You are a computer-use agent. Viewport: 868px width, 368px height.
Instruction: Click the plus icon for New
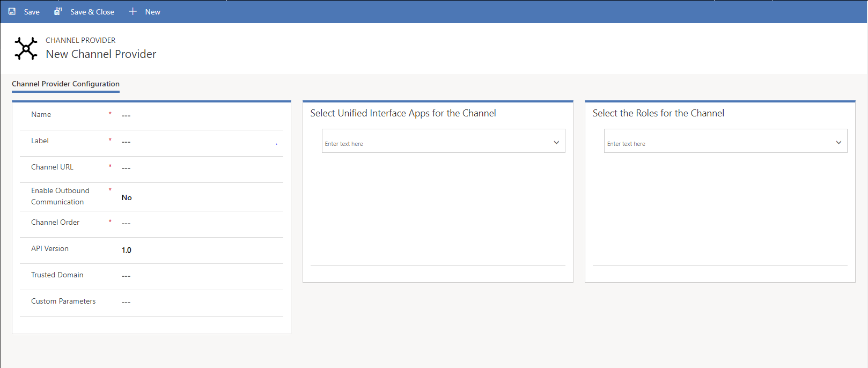click(x=133, y=11)
